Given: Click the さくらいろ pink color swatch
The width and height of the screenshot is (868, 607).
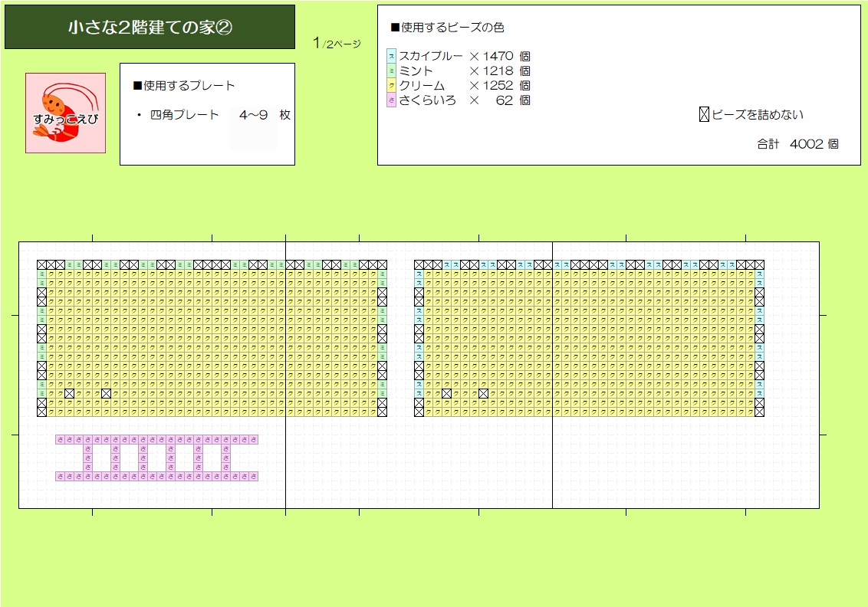Looking at the screenshot, I should point(391,100).
